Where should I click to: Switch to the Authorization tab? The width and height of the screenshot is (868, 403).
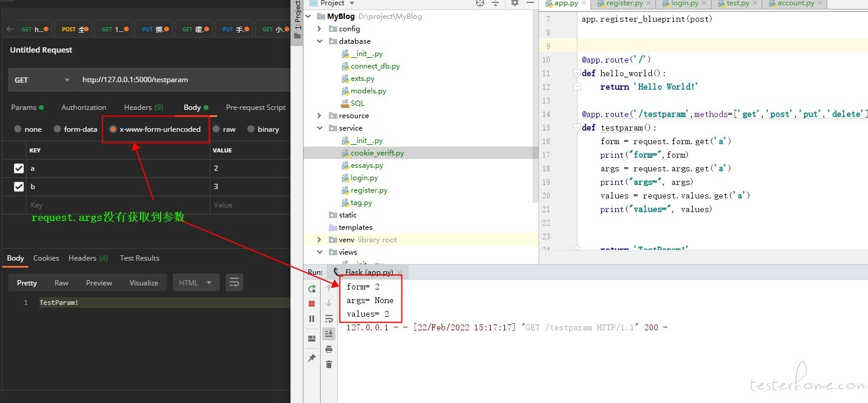tap(84, 108)
